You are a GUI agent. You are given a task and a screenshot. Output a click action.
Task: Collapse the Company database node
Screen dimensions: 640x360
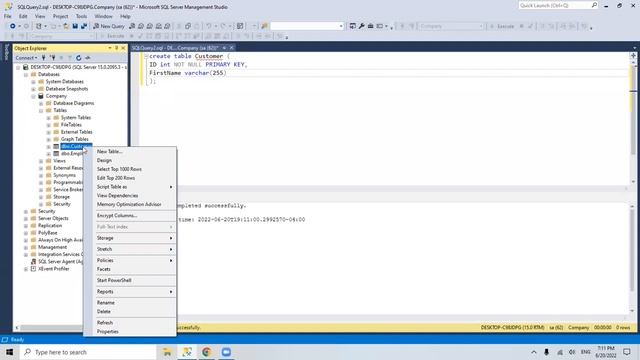click(33, 96)
